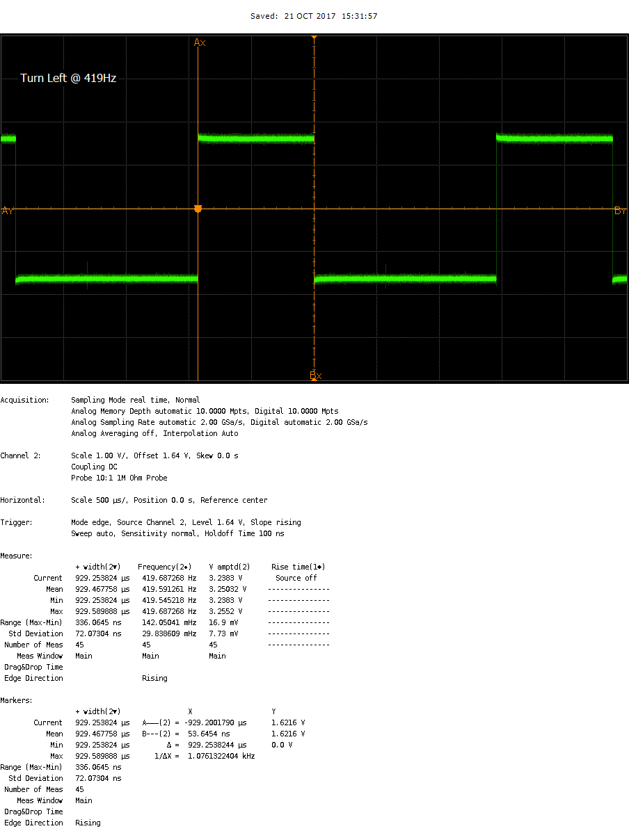Click the Y delta value '0.0 V'
This screenshot has width=629, height=840.
coord(282,745)
